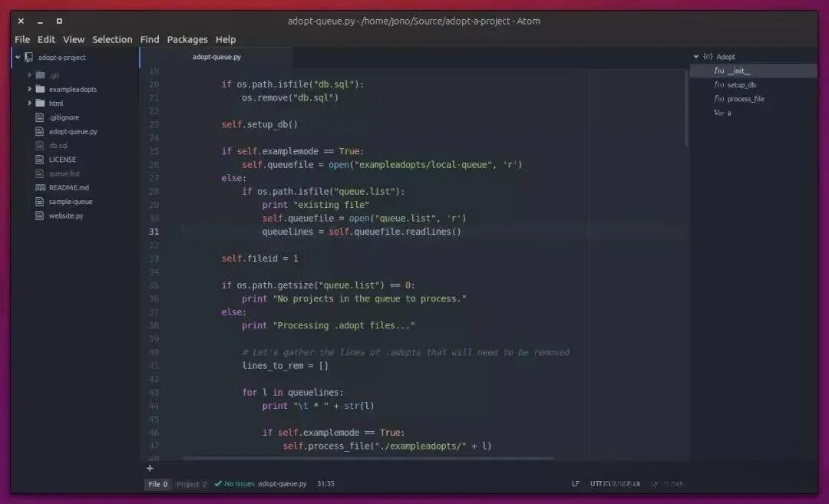829x504 pixels.
Task: Click the UTF encoding selector in status bar
Action: pyautogui.click(x=615, y=483)
